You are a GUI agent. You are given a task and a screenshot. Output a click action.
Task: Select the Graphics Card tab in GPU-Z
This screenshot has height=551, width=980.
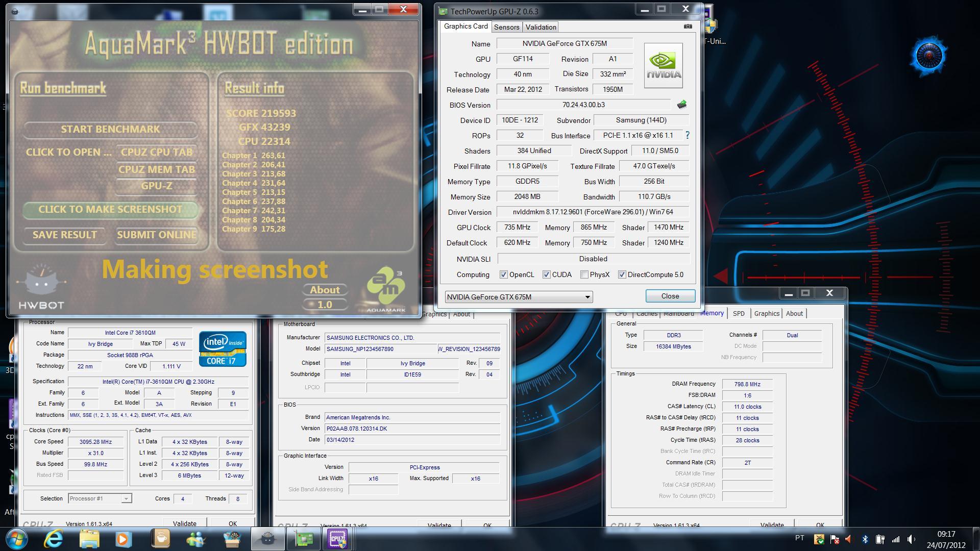point(465,26)
